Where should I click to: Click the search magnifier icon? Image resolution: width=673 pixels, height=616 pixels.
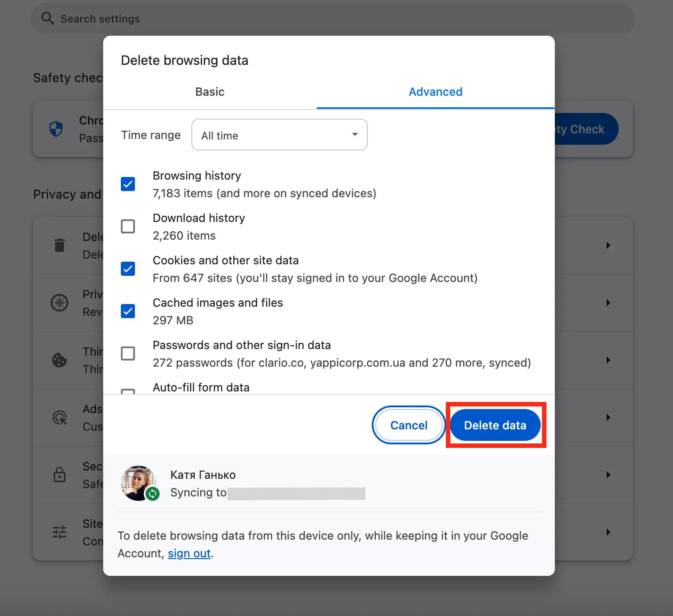click(47, 19)
